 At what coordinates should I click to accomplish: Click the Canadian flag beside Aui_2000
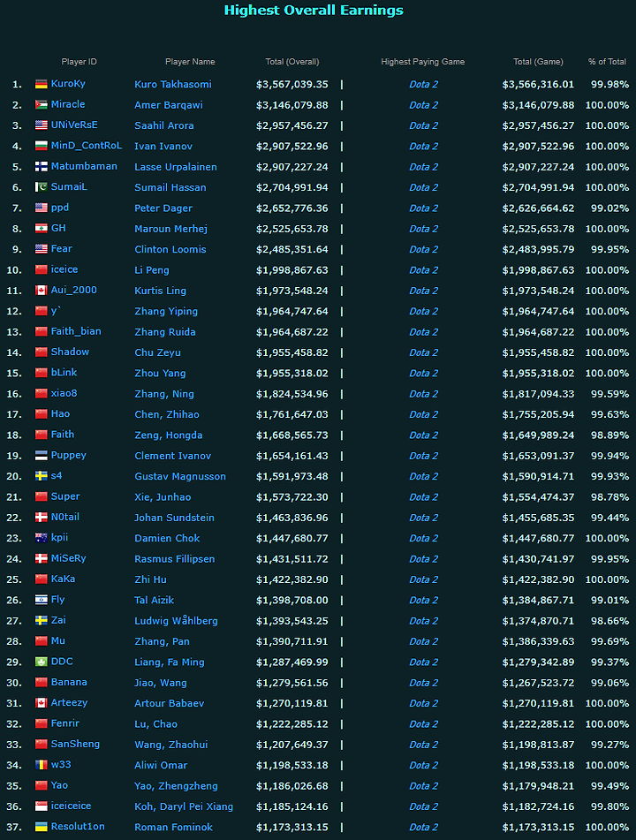pyautogui.click(x=42, y=291)
